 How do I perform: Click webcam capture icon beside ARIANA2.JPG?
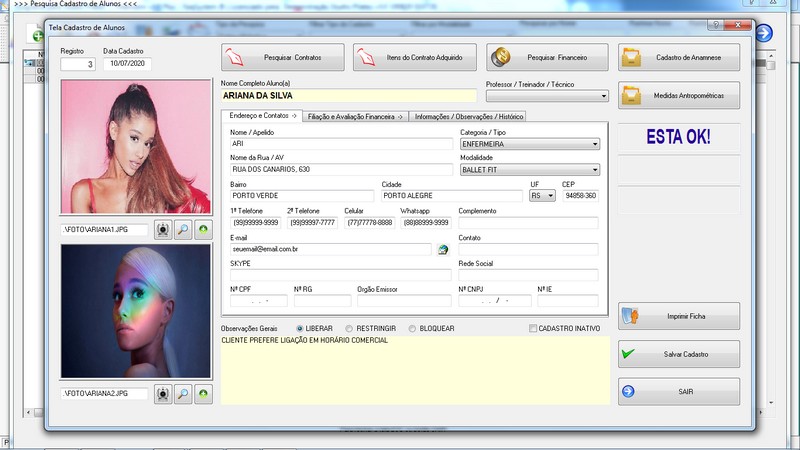(162, 394)
